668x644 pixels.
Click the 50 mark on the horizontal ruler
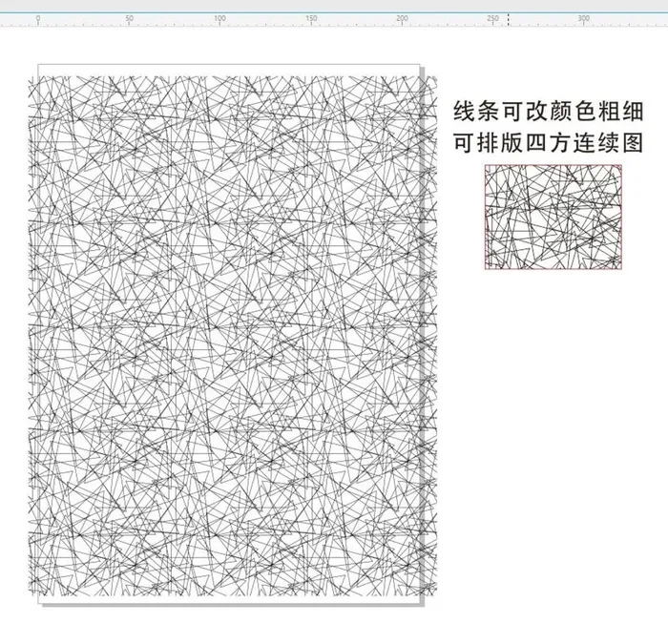click(128, 19)
